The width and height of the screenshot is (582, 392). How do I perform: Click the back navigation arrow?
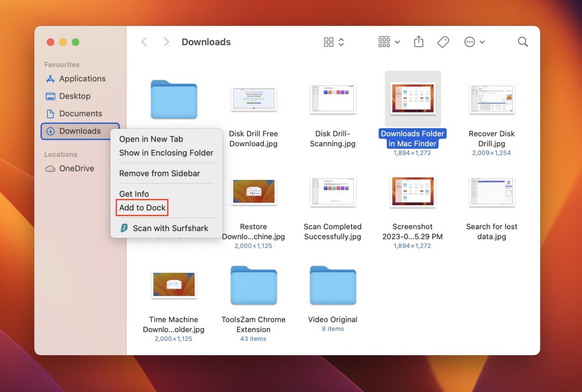(144, 42)
